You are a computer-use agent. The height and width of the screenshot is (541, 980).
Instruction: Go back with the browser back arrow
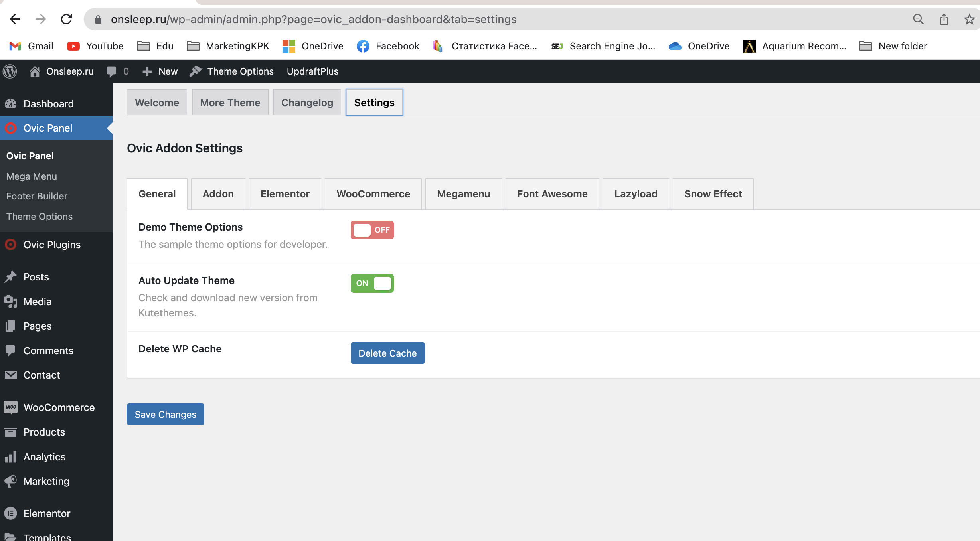coord(15,19)
